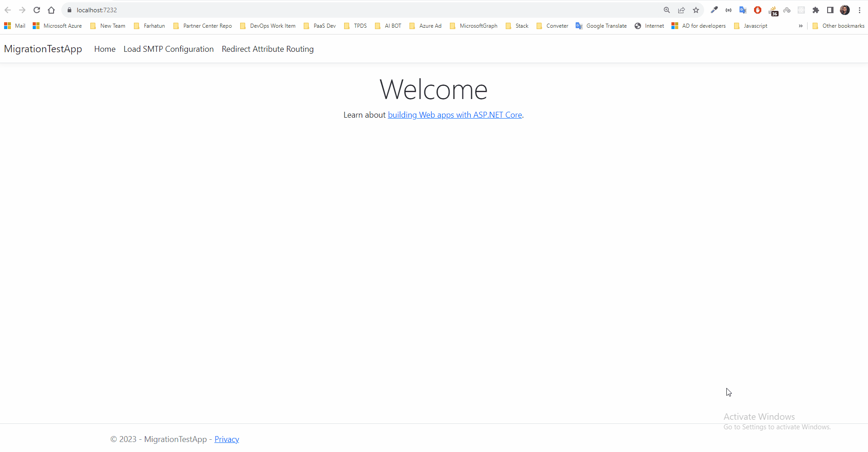Click the browser back arrow
Viewport: 868px width, 452px height.
pyautogui.click(x=8, y=10)
